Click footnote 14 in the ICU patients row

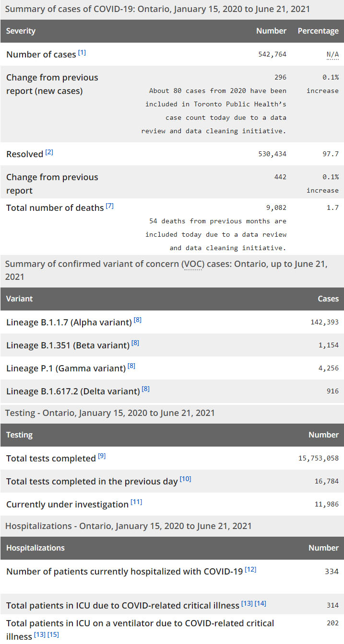(261, 603)
